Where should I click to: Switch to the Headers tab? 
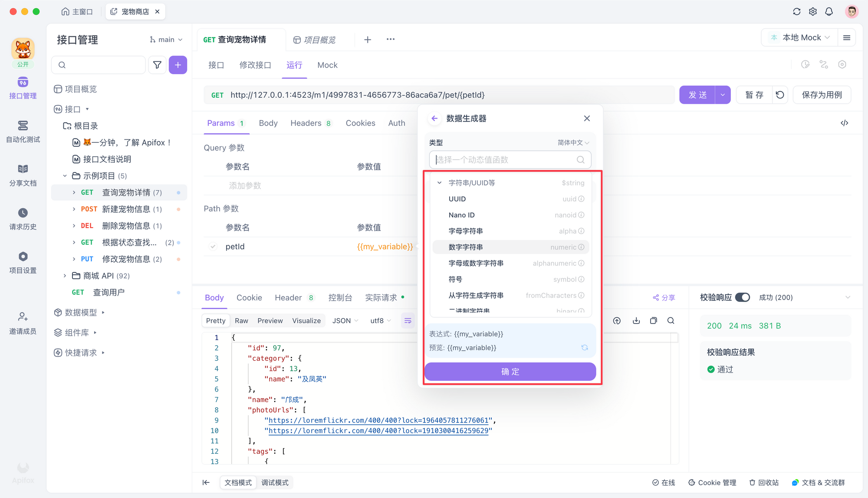coord(307,123)
